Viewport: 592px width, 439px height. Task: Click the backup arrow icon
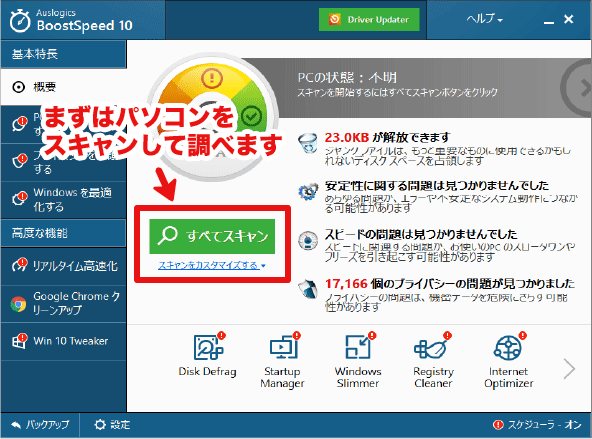click(16, 425)
